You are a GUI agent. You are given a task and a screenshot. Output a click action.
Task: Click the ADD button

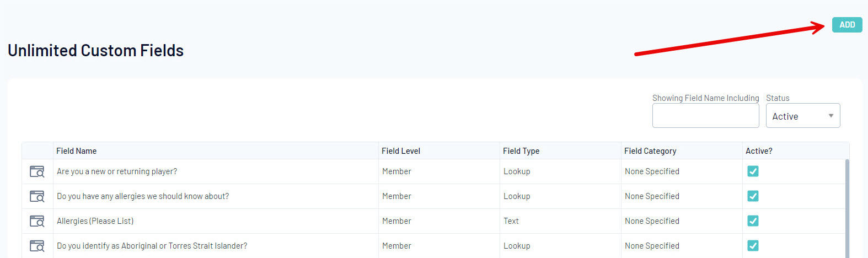click(x=847, y=25)
